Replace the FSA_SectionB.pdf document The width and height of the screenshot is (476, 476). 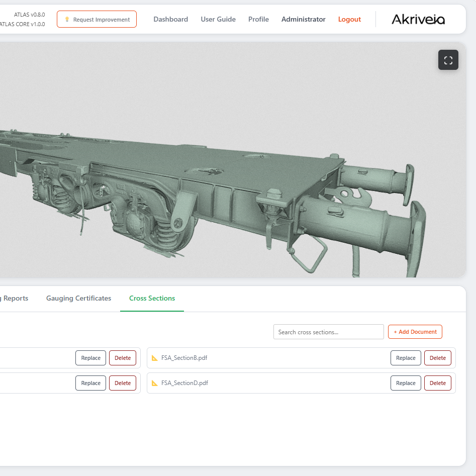[406, 358]
